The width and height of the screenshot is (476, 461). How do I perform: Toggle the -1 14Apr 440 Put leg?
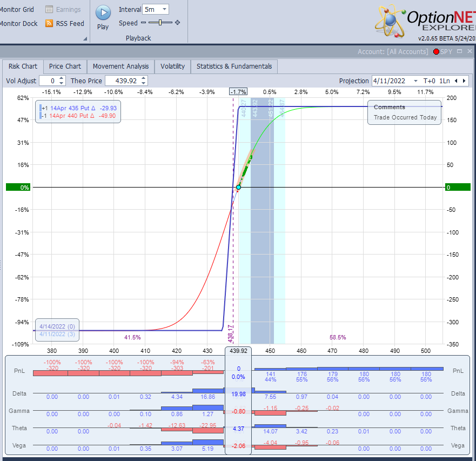point(78,116)
